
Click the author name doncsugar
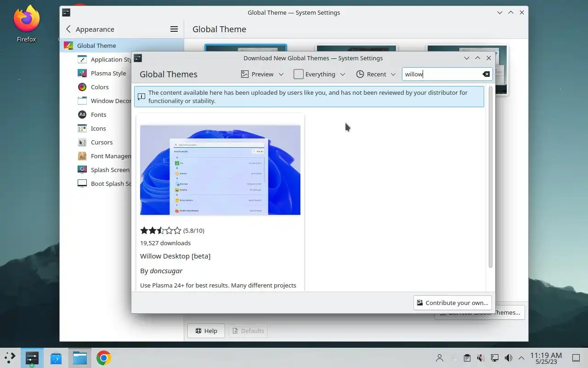coord(166,271)
